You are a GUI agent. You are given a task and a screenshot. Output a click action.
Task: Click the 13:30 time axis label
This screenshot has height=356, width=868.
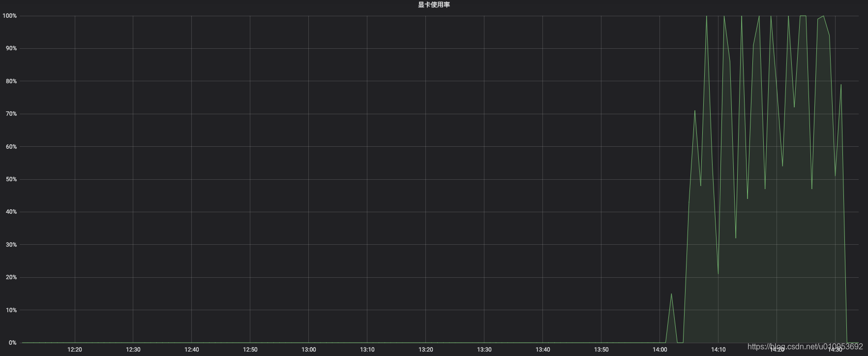pos(484,350)
